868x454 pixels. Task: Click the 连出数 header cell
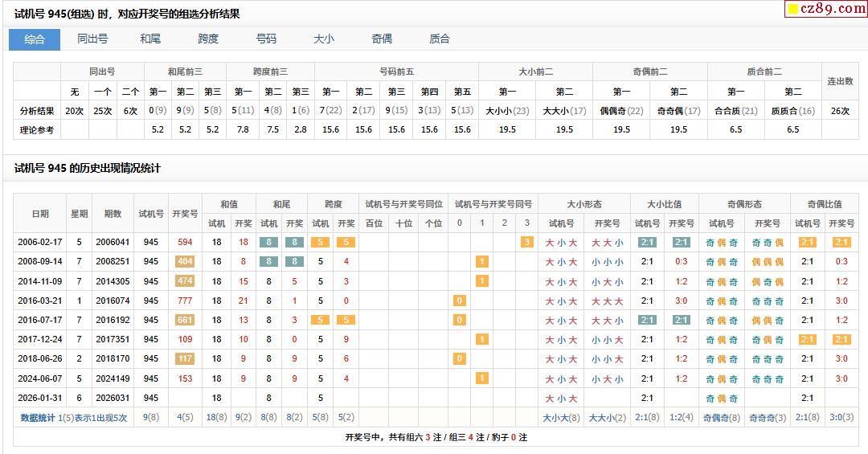[840, 81]
